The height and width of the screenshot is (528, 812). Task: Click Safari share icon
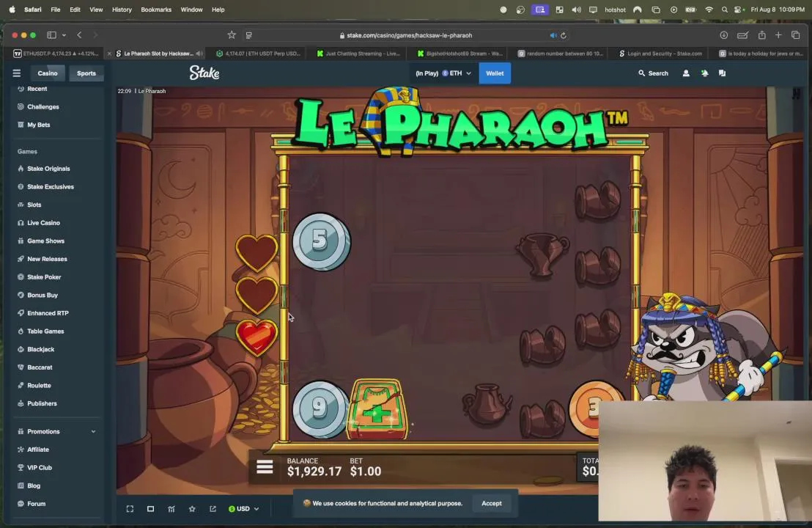tap(761, 34)
